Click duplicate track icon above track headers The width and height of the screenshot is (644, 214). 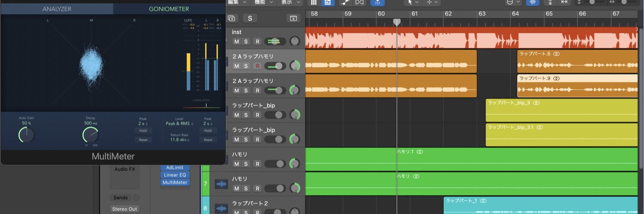pyautogui.click(x=232, y=18)
